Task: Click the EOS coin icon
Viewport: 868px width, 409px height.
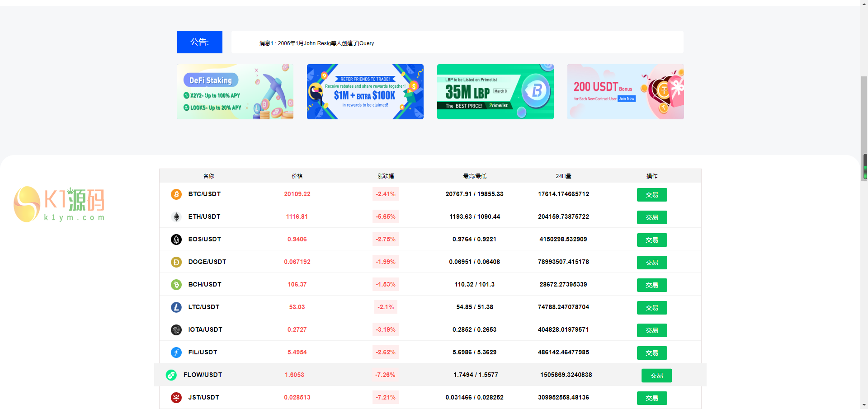Action: (176, 240)
